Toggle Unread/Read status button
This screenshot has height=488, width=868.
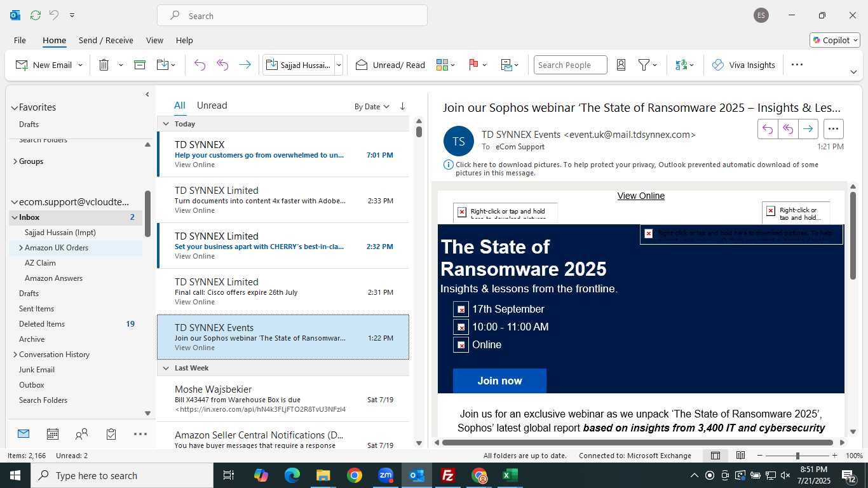(390, 65)
